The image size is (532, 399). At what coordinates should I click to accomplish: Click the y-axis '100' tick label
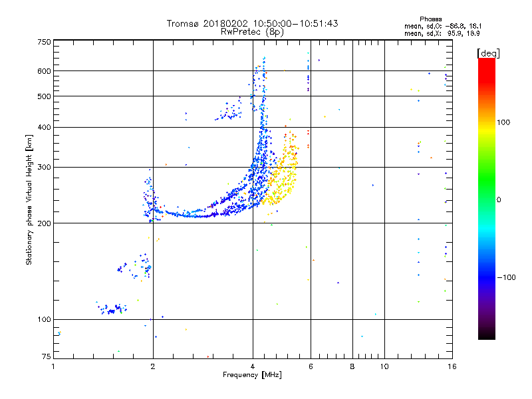point(44,319)
